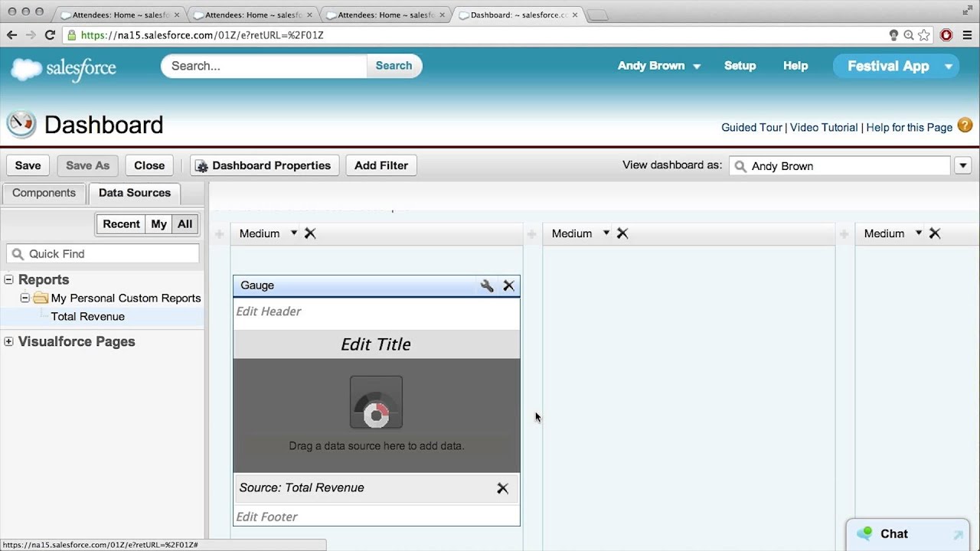Open Video Tutorial link
The height and width of the screenshot is (551, 980).
point(824,128)
